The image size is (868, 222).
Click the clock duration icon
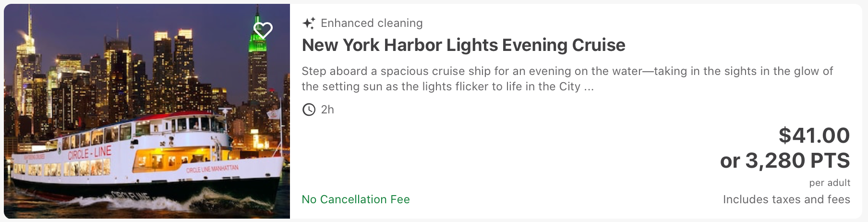point(309,110)
